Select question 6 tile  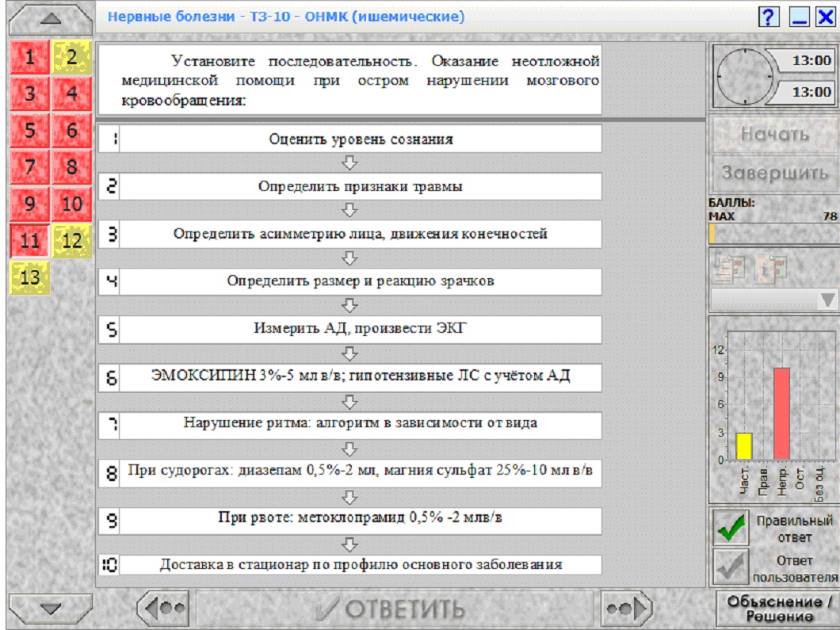72,130
